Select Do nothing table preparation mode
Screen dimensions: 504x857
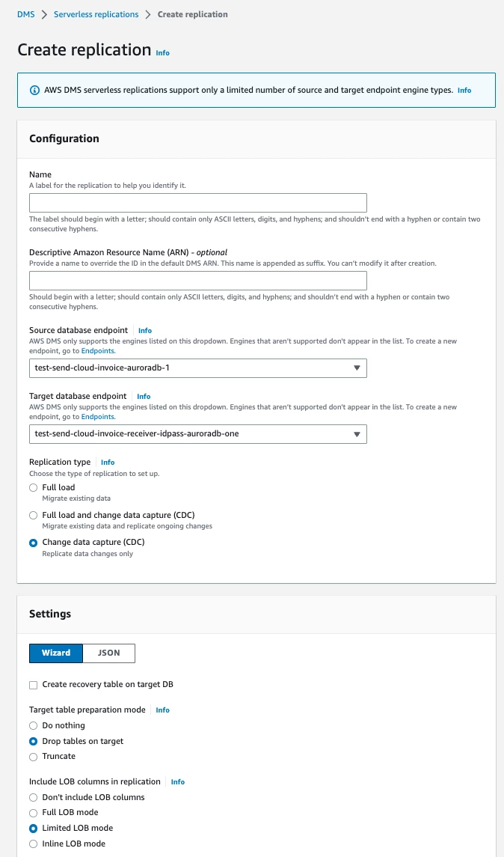(x=34, y=726)
